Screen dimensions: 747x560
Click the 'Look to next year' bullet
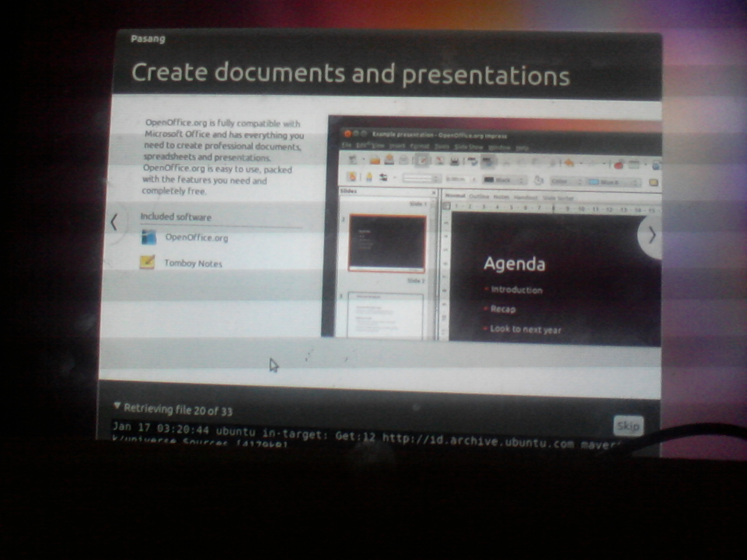coord(525,329)
